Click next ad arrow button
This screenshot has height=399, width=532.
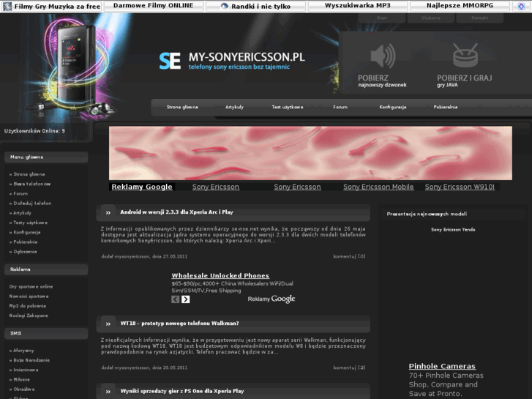click(185, 299)
